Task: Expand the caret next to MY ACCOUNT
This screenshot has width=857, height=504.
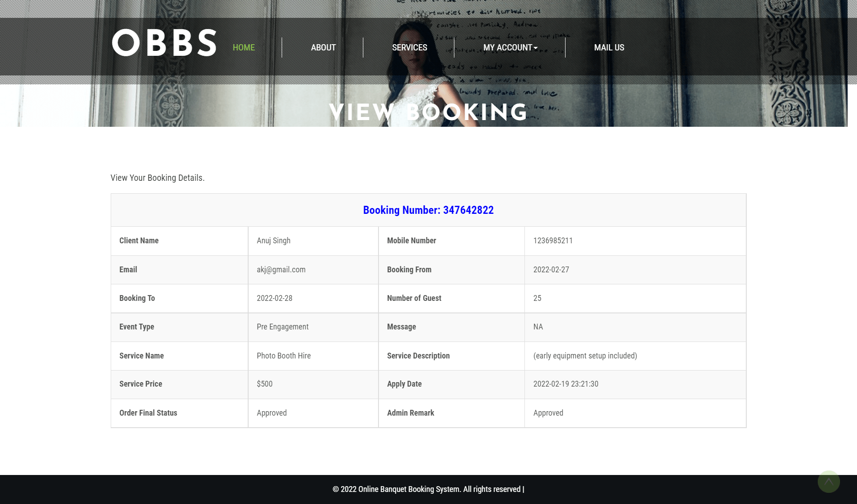Action: tap(535, 48)
